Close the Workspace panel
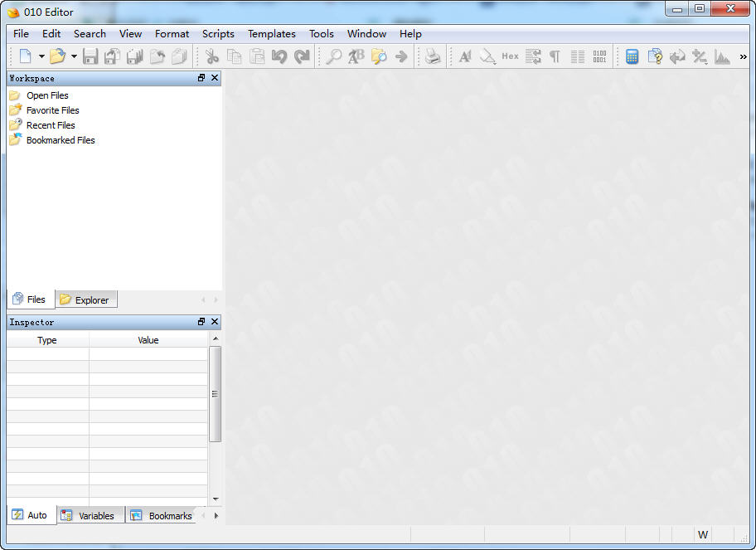The width and height of the screenshot is (756, 550). [x=215, y=78]
